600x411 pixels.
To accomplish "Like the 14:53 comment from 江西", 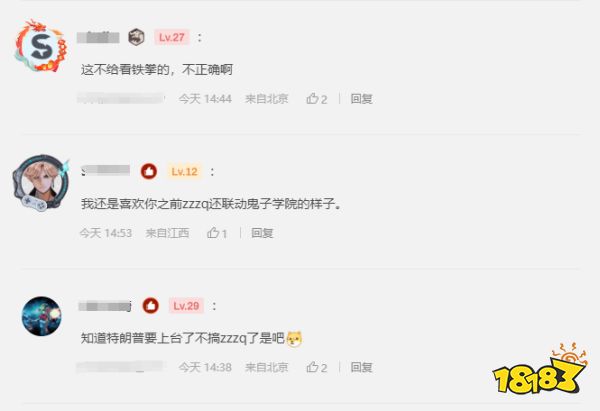I will tap(217, 233).
